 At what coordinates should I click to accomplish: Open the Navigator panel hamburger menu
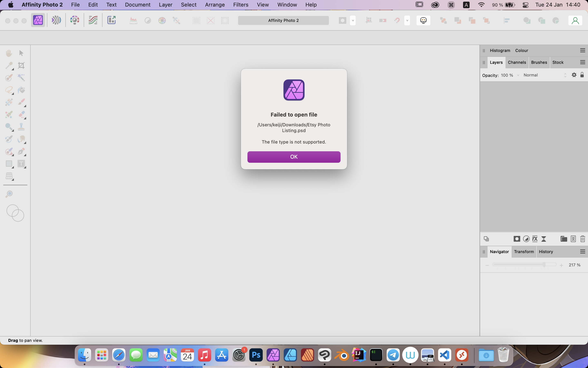tap(582, 252)
